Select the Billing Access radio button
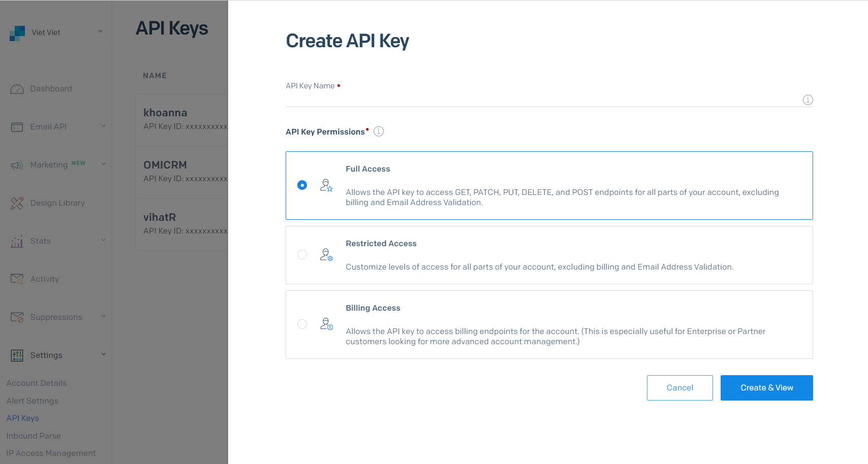This screenshot has width=868, height=464. 302,324
